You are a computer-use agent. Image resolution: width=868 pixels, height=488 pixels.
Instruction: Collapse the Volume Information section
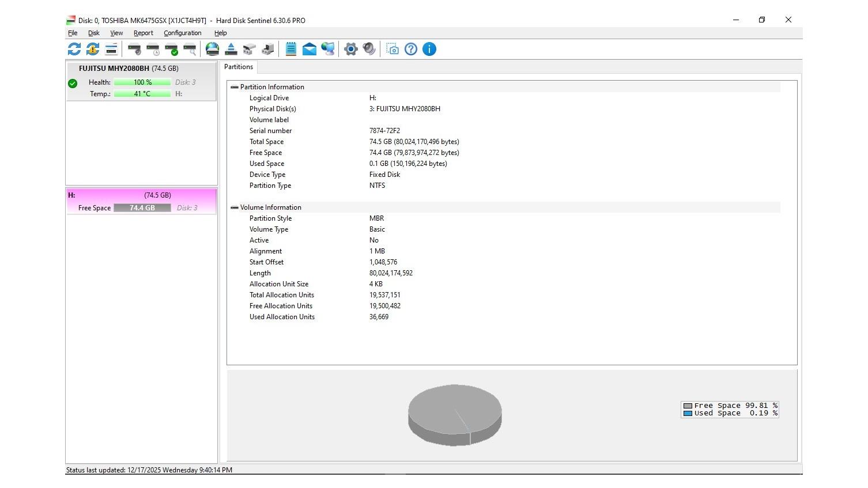235,207
